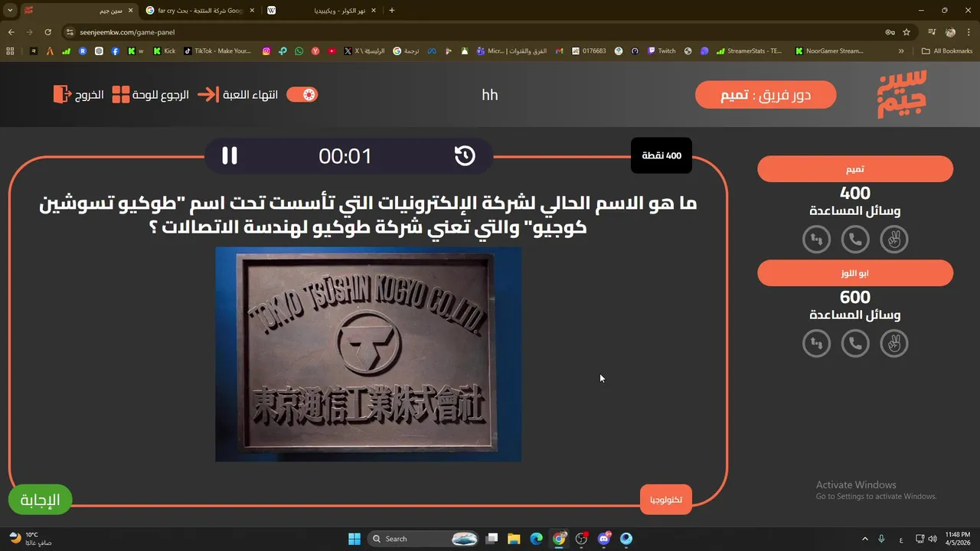The height and width of the screenshot is (551, 980).
Task: Open the tab search dropdown
Action: 10,11
